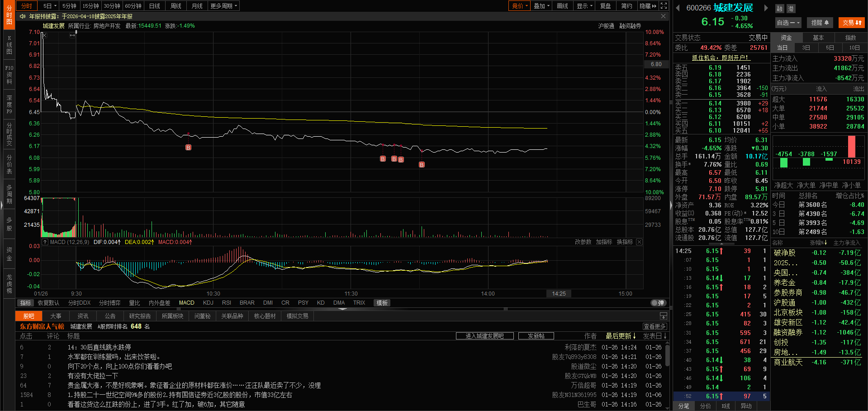Open 深度F9 in the left sidebar
868x411 pixels.
pyautogui.click(x=9, y=105)
